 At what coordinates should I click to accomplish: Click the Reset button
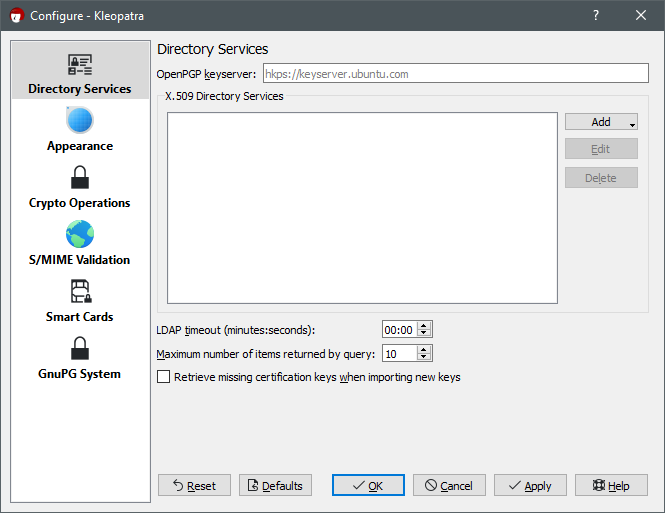(x=194, y=485)
